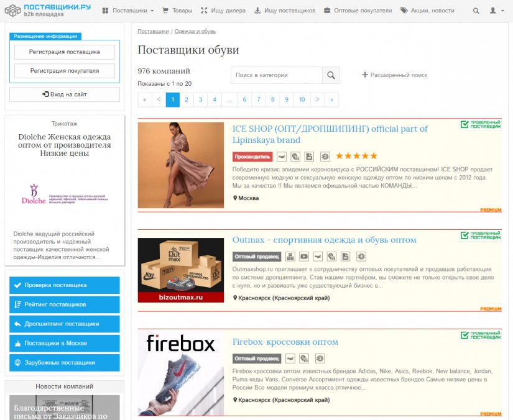513x420 pixels.
Task: Click Firebox Проверенный поставщик badge
Action: pos(481,335)
